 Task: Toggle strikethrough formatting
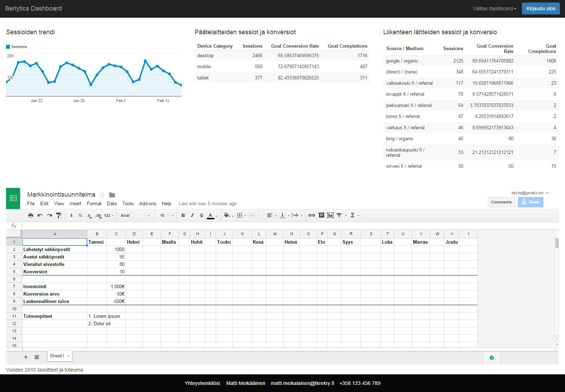pyautogui.click(x=202, y=215)
